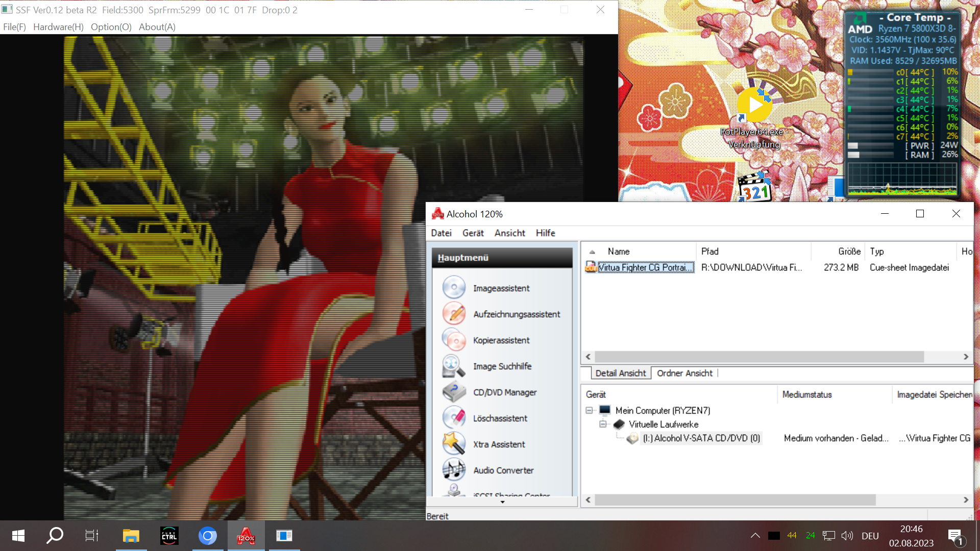Open the CTRL app on the taskbar
980x551 pixels.
[x=169, y=536]
